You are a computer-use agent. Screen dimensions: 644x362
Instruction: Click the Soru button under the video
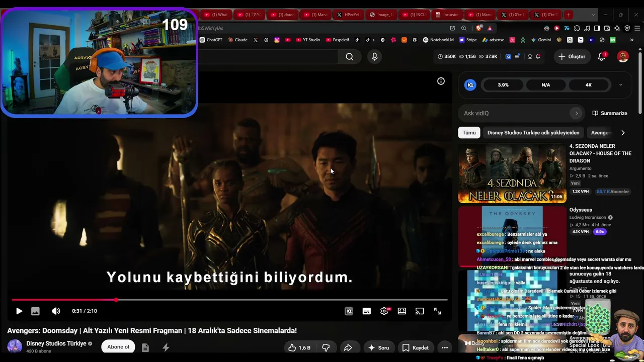378,347
